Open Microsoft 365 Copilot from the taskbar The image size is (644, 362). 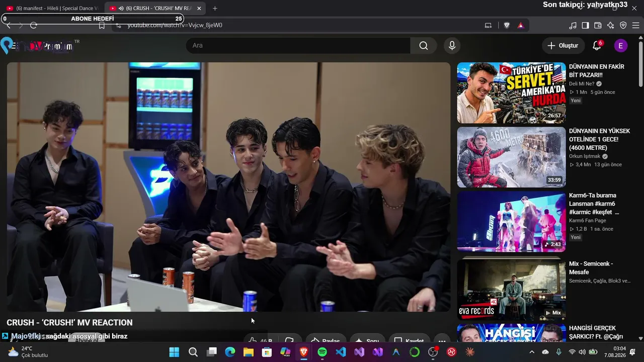(285, 352)
